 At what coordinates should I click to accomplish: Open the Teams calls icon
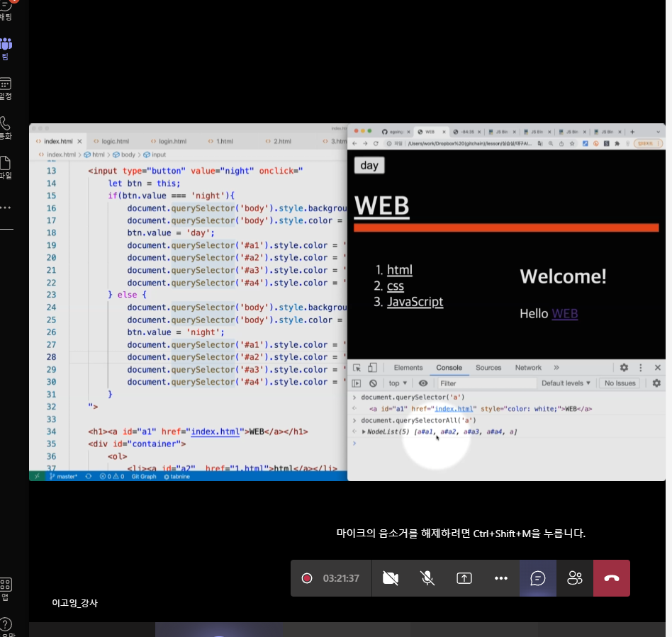coord(6,128)
